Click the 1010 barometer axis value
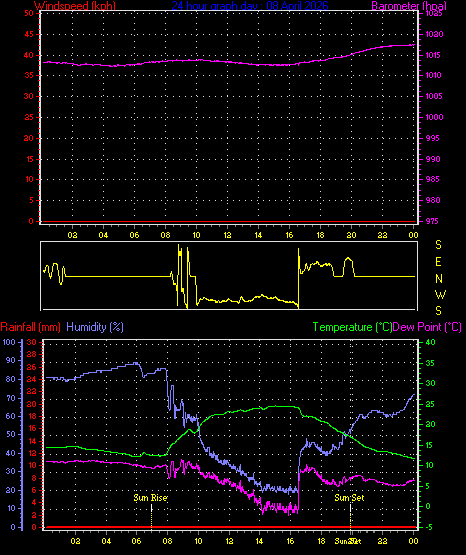Image resolution: width=466 pixels, height=555 pixels. 433,75
